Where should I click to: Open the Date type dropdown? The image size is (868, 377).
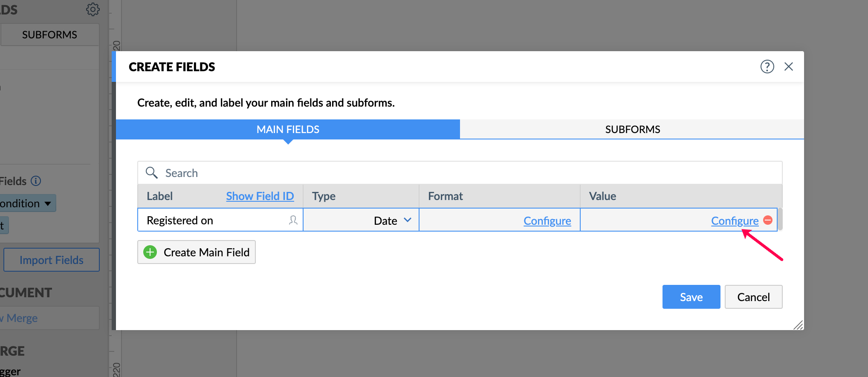click(x=393, y=220)
